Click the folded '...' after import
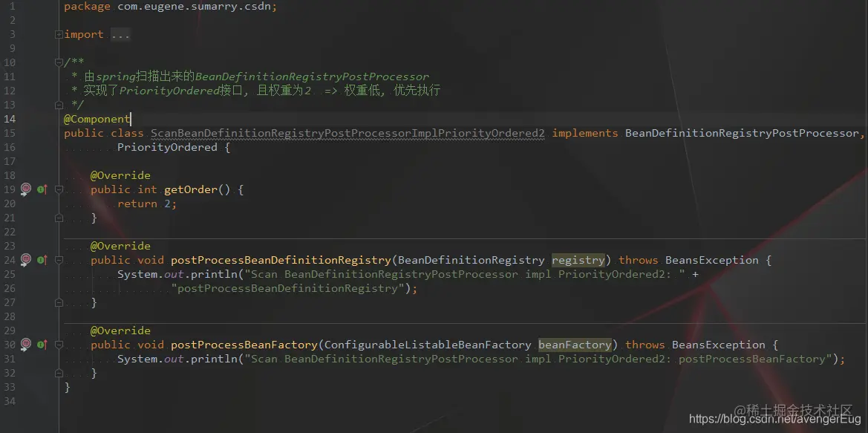The height and width of the screenshot is (433, 868). (120, 34)
